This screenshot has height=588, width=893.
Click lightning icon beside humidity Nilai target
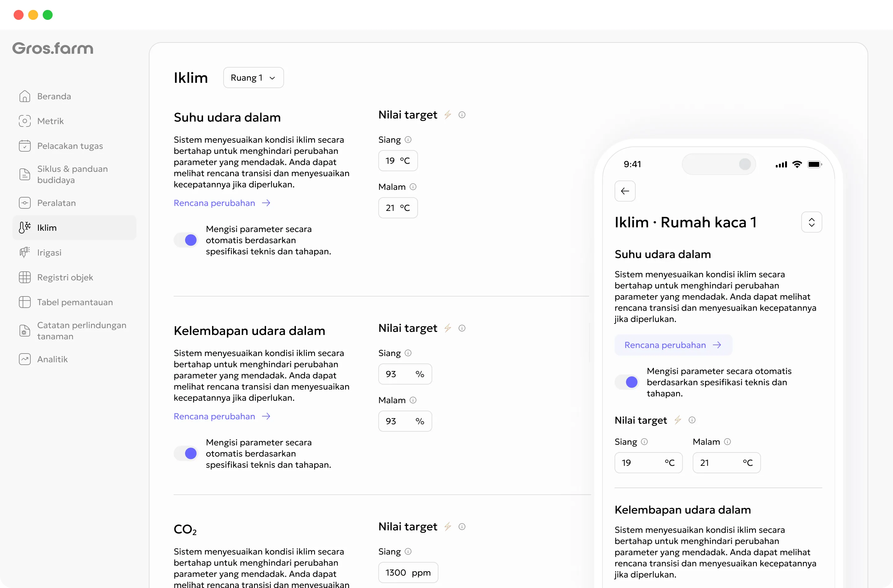click(x=448, y=328)
